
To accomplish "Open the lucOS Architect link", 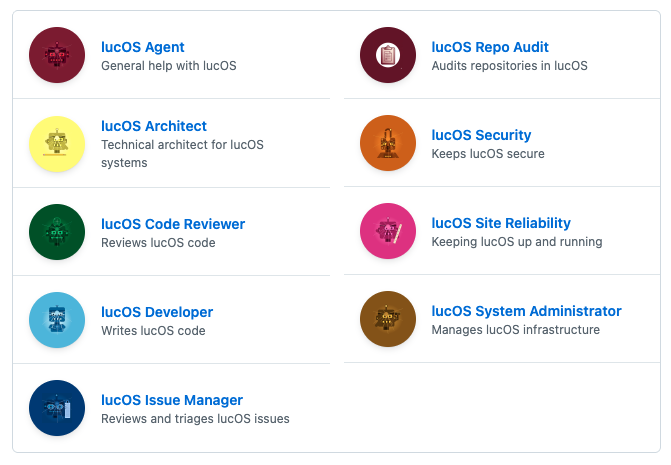I will [154, 126].
